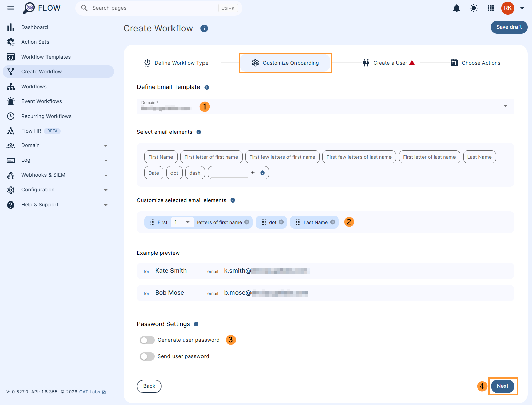Click the Dashboard bar chart icon
This screenshot has height=405, width=532.
(x=11, y=27)
